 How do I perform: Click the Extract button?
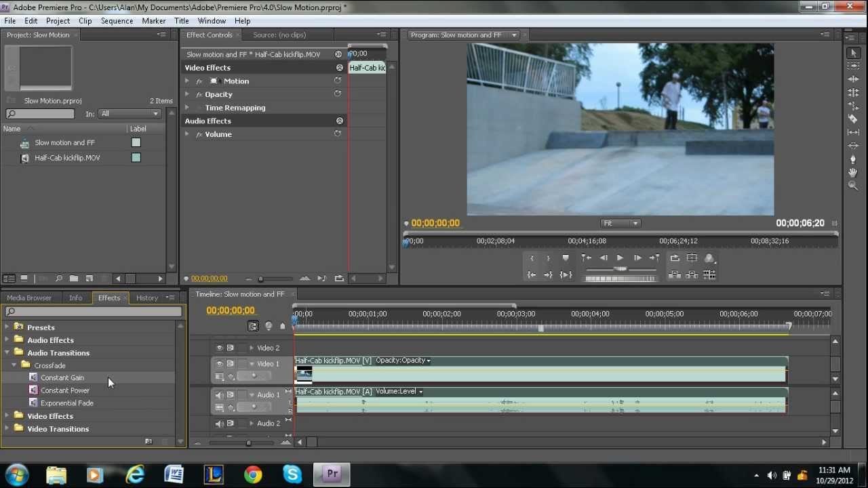(692, 274)
